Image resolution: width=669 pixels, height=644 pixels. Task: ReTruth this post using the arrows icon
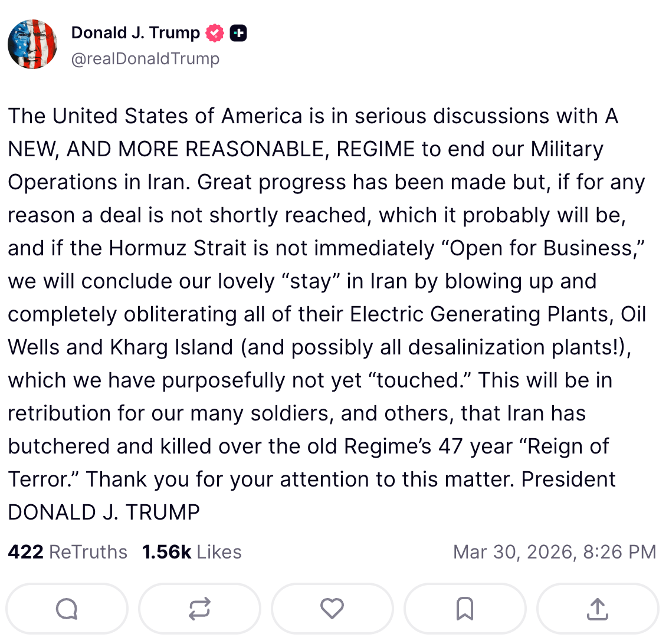pos(199,609)
